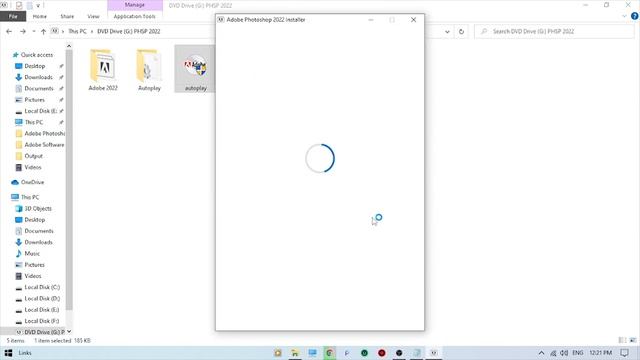
Task: Open the Autoplay folder
Action: point(149,69)
